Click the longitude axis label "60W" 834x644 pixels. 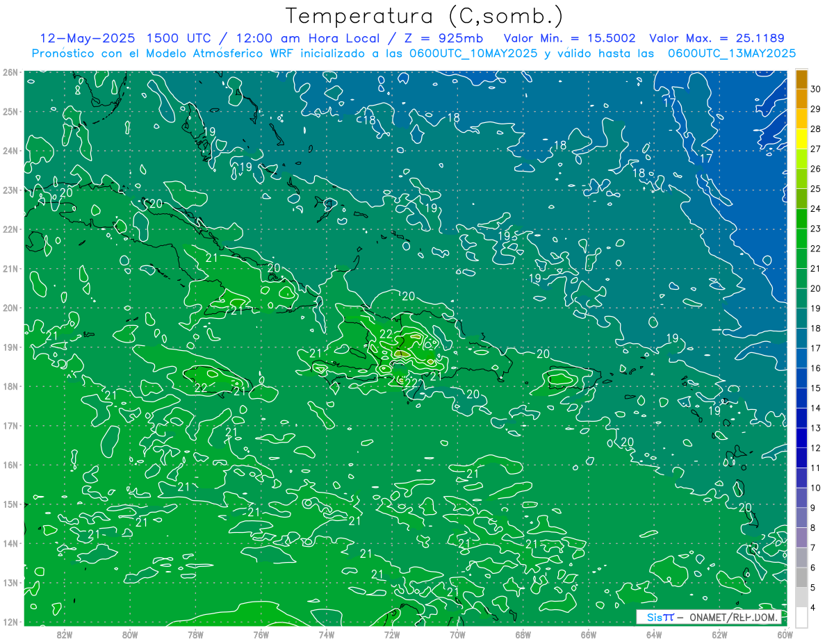pos(785,634)
